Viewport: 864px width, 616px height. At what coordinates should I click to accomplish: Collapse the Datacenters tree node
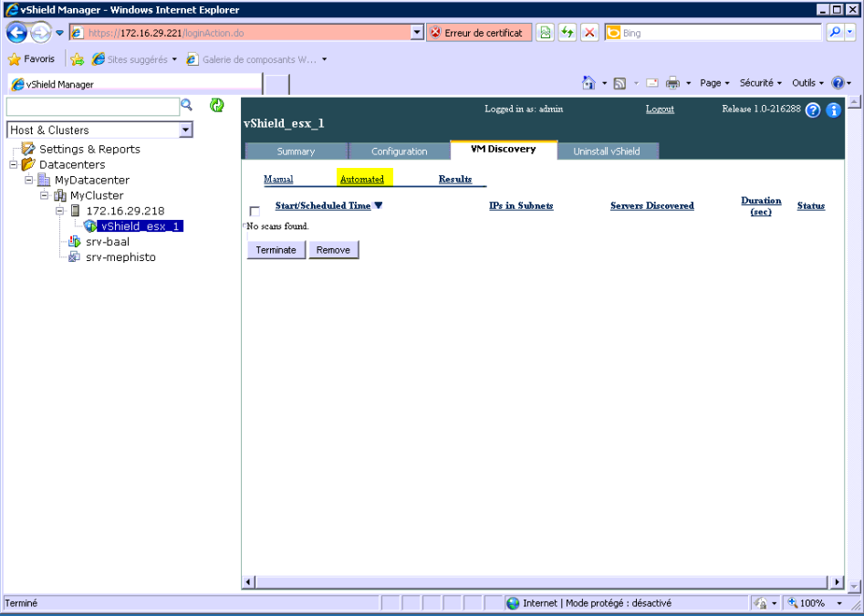click(14, 164)
